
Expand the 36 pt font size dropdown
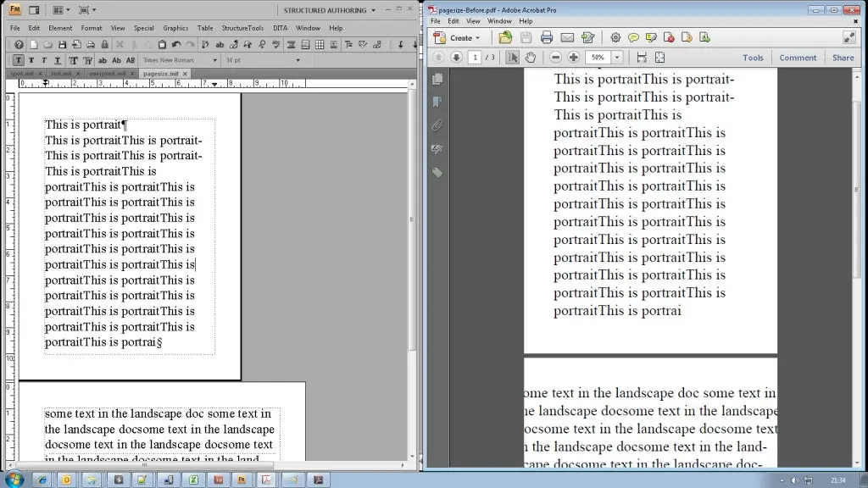pos(262,60)
